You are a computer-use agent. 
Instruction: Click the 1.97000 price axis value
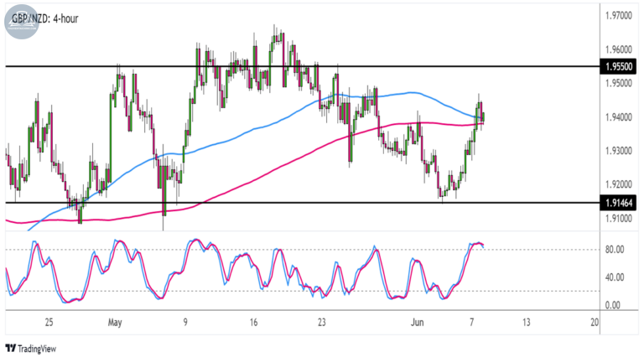(x=619, y=16)
